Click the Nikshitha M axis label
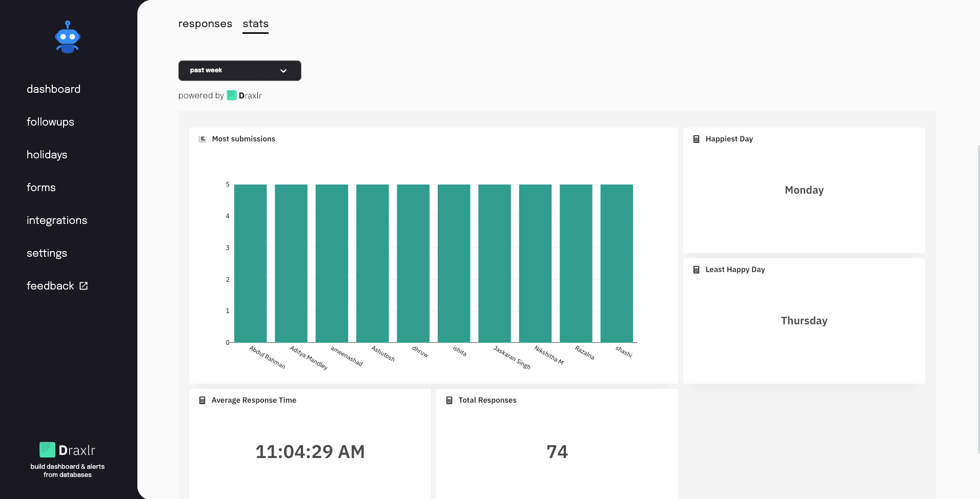The width and height of the screenshot is (980, 499). 548,355
